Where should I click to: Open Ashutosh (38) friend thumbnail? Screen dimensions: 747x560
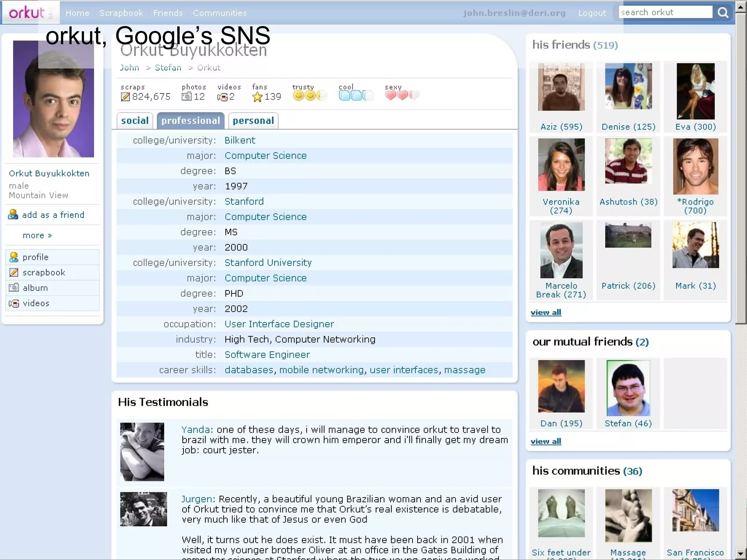(628, 161)
